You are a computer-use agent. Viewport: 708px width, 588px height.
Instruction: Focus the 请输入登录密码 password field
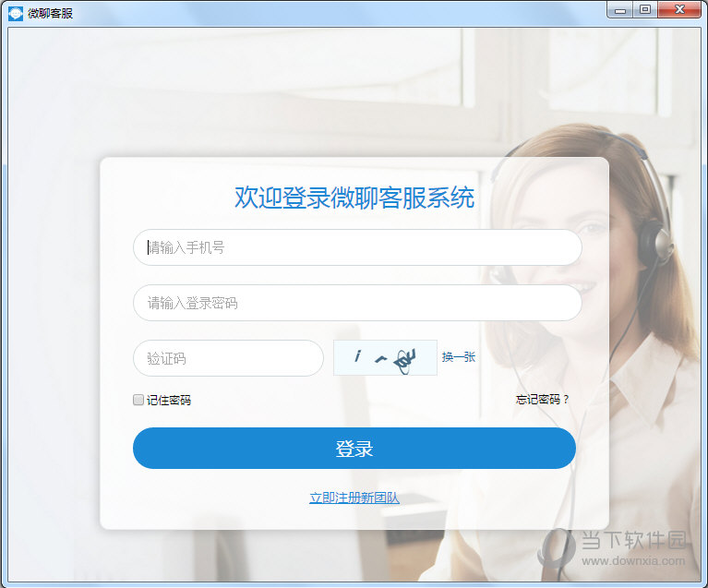tap(357, 303)
